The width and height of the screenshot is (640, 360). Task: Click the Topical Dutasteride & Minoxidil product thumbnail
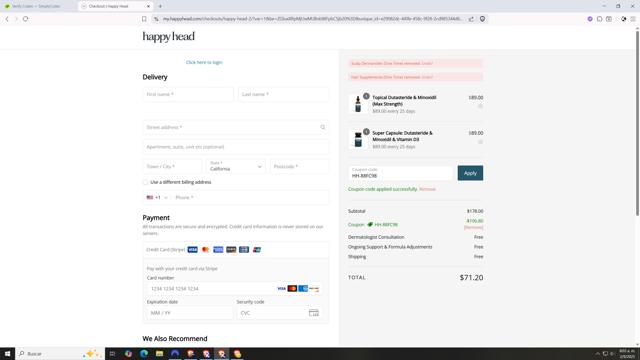click(358, 104)
